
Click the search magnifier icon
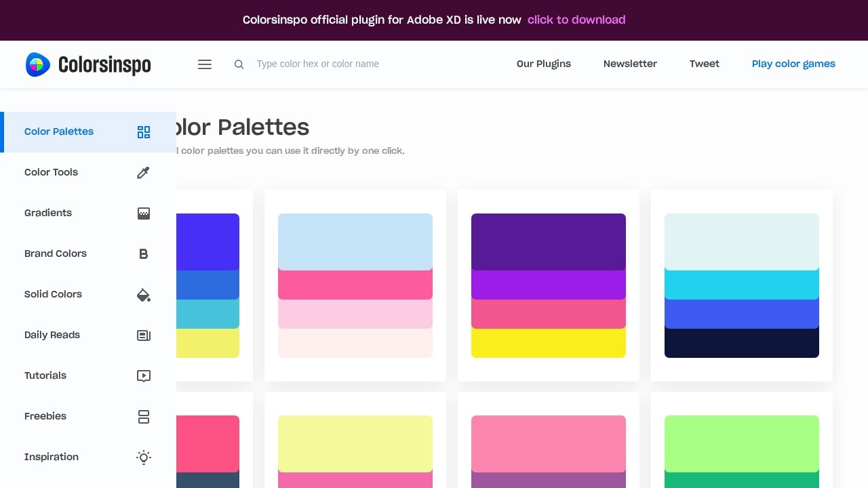[x=239, y=64]
